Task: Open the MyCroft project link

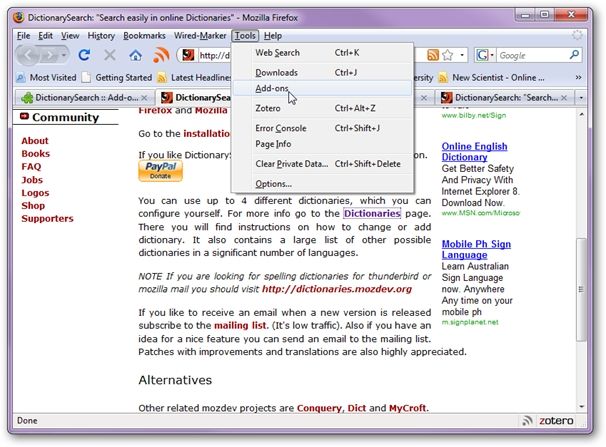Action: (x=407, y=408)
